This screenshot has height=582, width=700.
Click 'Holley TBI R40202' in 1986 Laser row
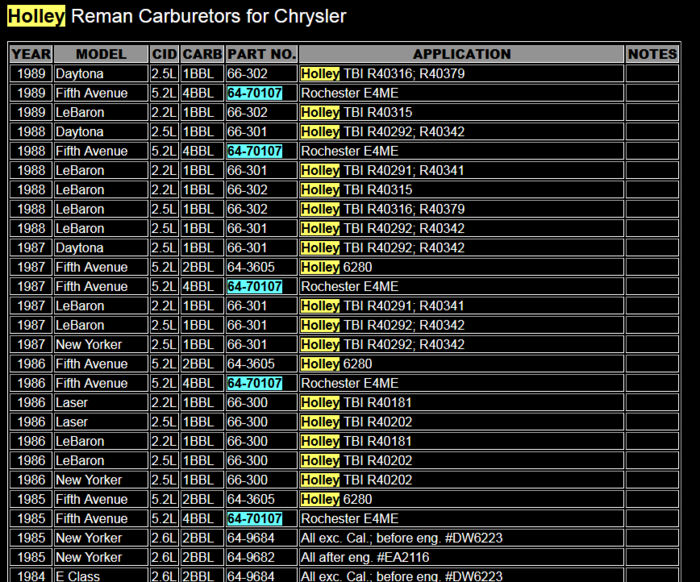pyautogui.click(x=357, y=422)
